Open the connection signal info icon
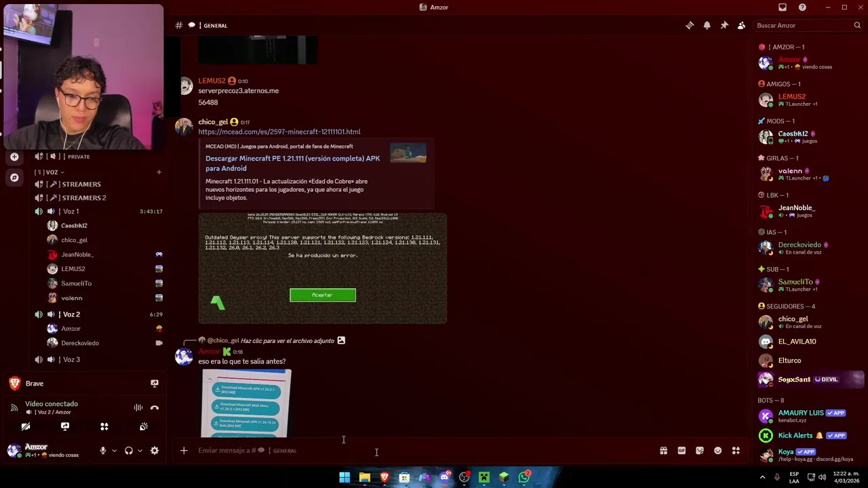868x488 pixels. pos(14,407)
